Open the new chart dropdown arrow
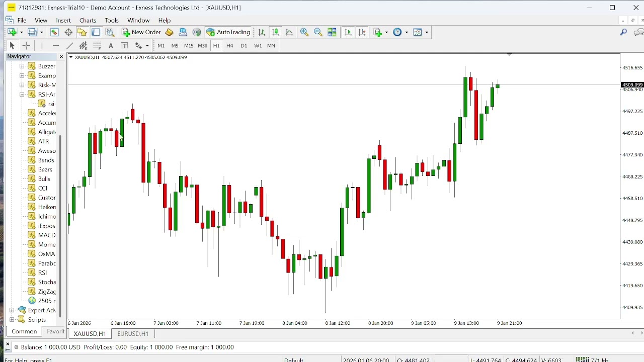This screenshot has width=644, height=362. (x=21, y=32)
